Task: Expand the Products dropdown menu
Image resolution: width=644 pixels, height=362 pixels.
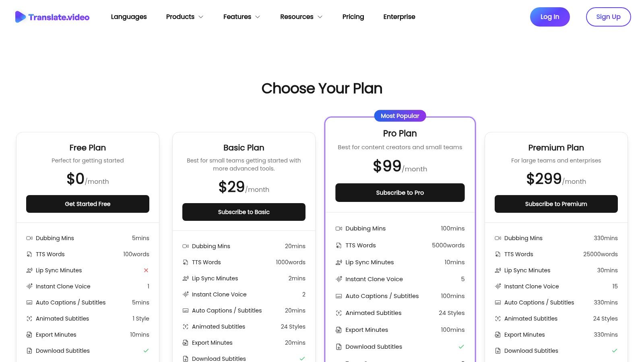Action: click(185, 17)
